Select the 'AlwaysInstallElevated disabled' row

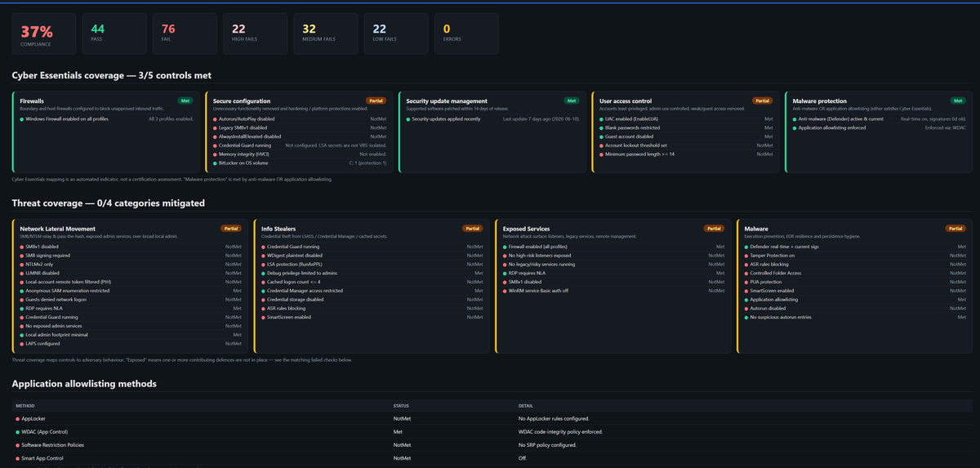coord(300,136)
